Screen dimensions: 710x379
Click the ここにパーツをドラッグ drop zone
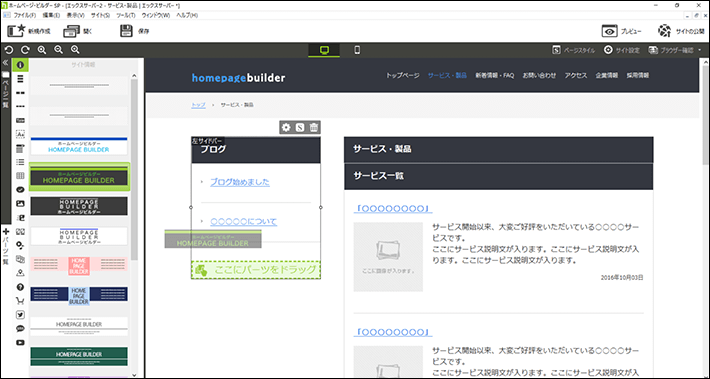[x=256, y=270]
